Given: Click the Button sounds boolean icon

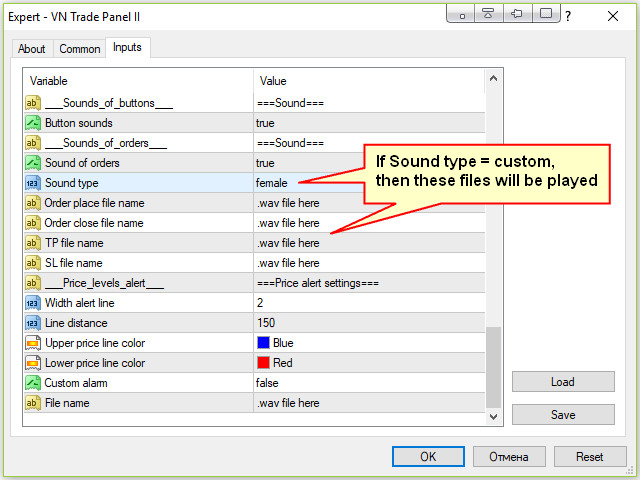Looking at the screenshot, I should pos(33,123).
